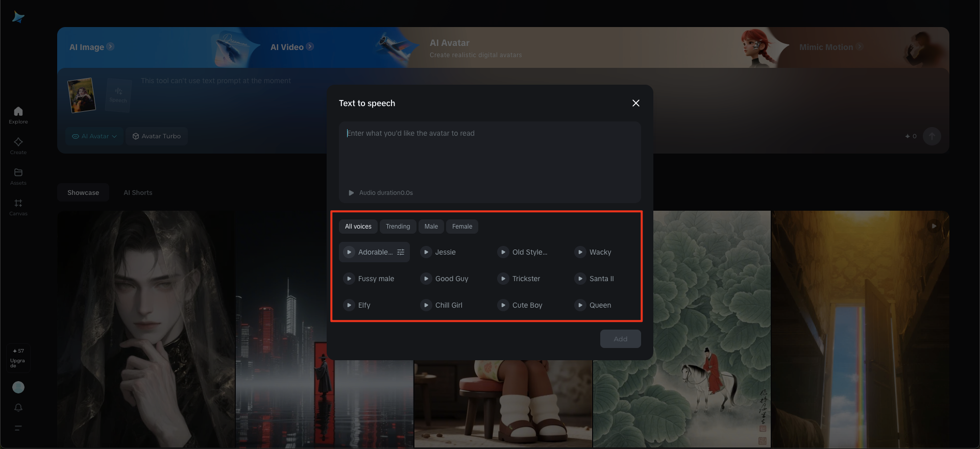Open the veiled portrait showcase image

tap(146, 329)
